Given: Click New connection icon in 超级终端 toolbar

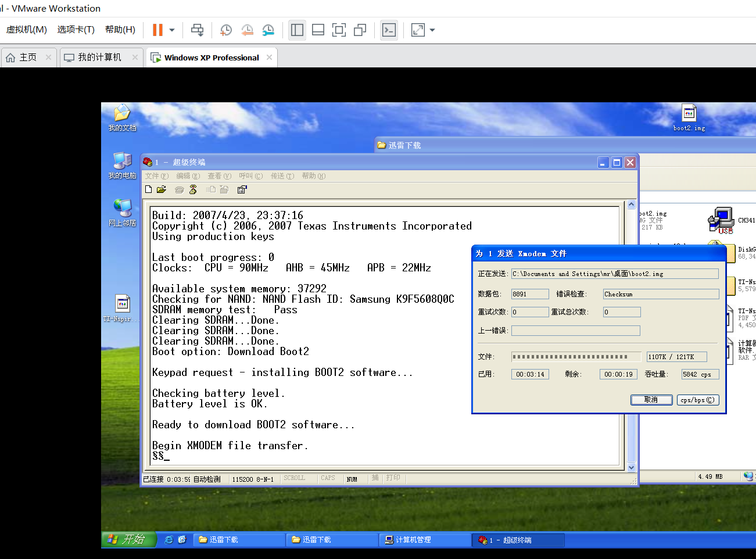Looking at the screenshot, I should click(149, 189).
